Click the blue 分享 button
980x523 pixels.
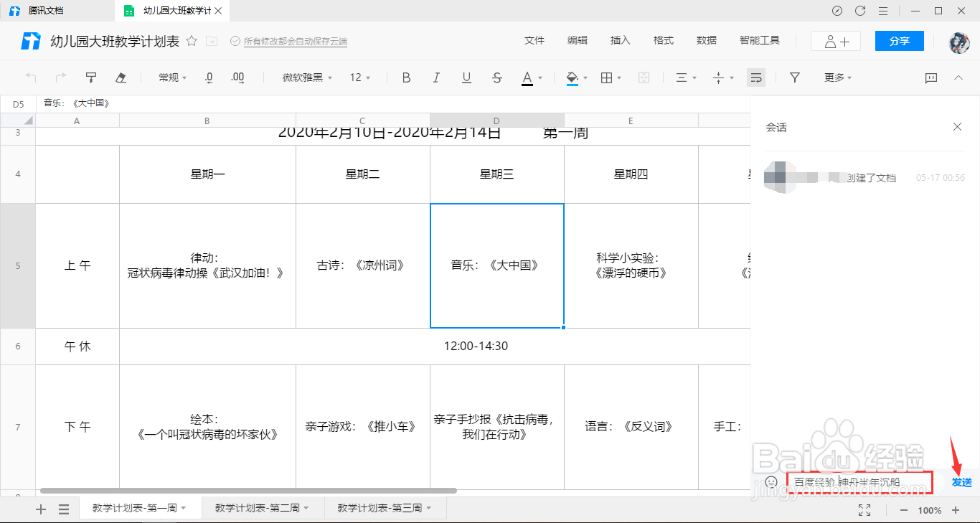pos(900,41)
